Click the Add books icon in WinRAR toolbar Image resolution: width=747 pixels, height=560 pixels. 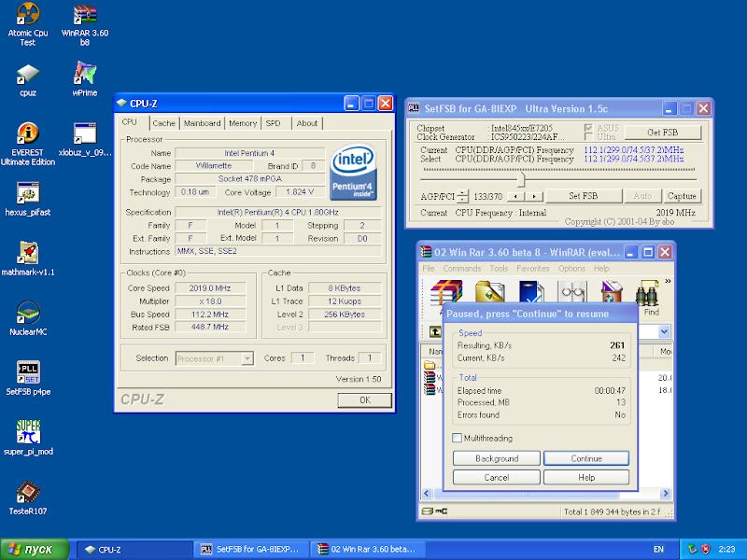(446, 291)
